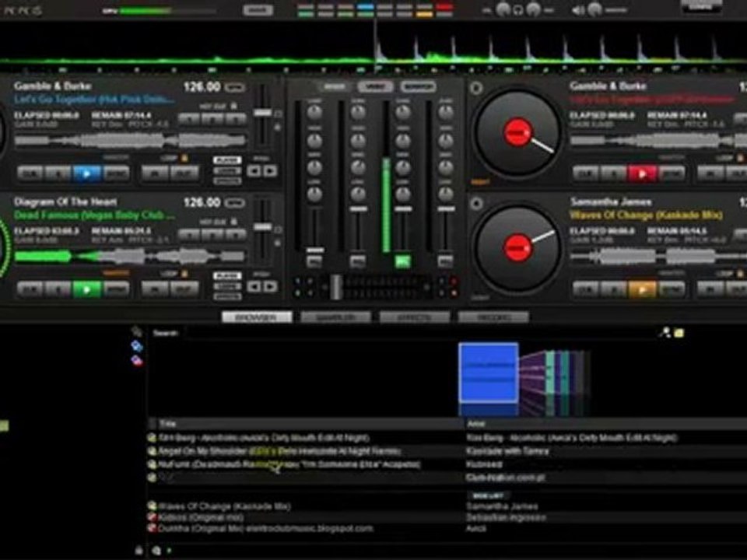Switch mixer panel to the SCRATCH tab
Viewport: 747px width, 560px height.
click(x=418, y=86)
